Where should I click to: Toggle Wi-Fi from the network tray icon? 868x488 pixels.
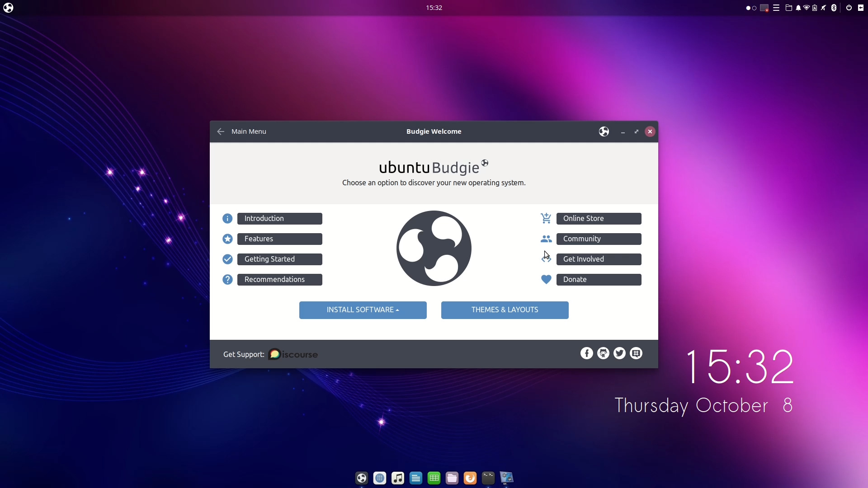pos(807,8)
